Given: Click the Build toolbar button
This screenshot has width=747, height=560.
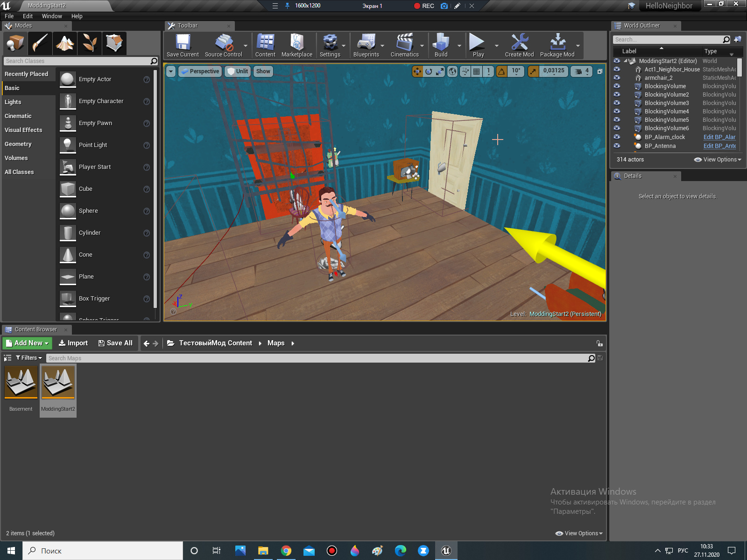Looking at the screenshot, I should pos(441,46).
